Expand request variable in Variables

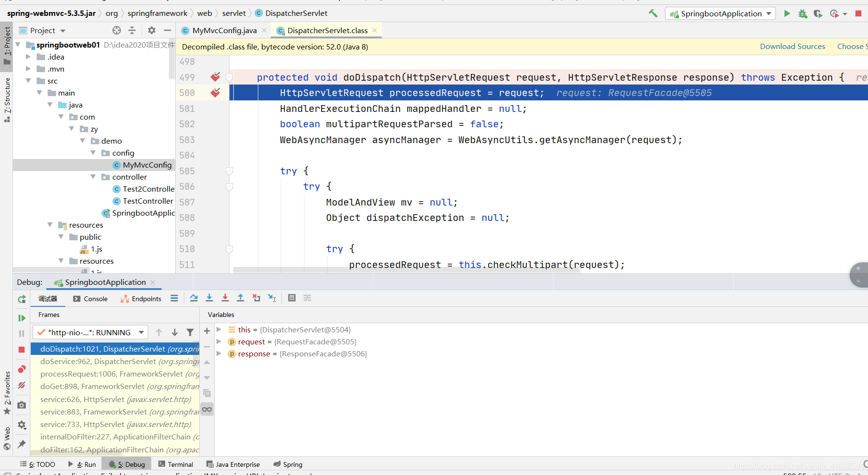click(218, 341)
